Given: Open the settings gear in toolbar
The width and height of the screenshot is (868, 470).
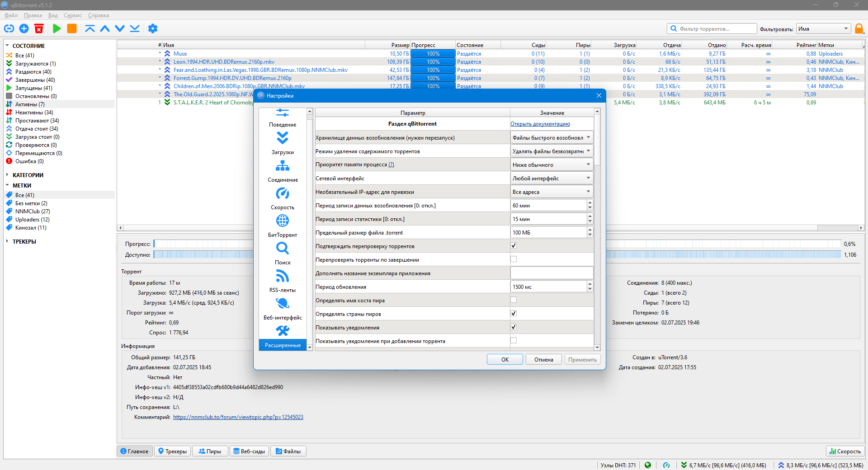Looking at the screenshot, I should [x=153, y=28].
